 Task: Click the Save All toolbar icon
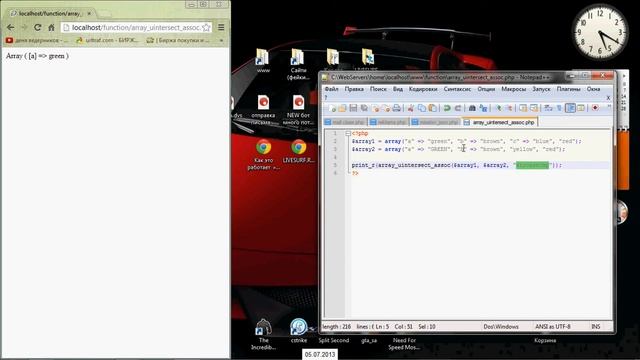(364, 108)
